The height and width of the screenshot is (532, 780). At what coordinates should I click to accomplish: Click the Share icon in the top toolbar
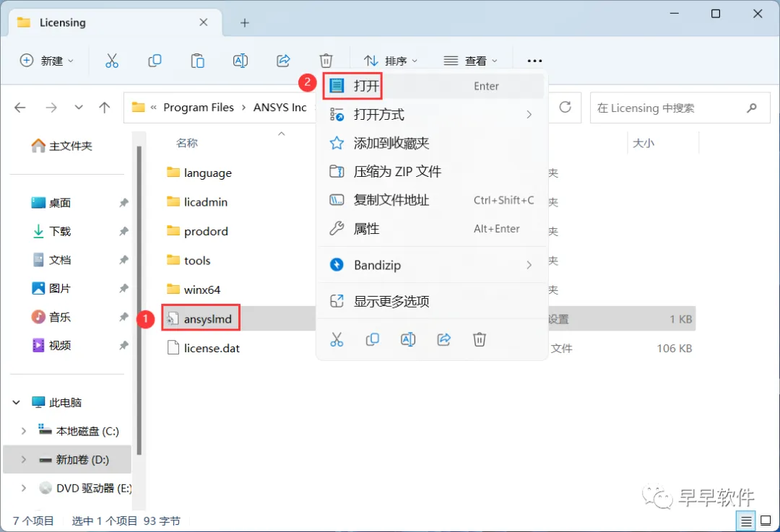[x=283, y=61]
